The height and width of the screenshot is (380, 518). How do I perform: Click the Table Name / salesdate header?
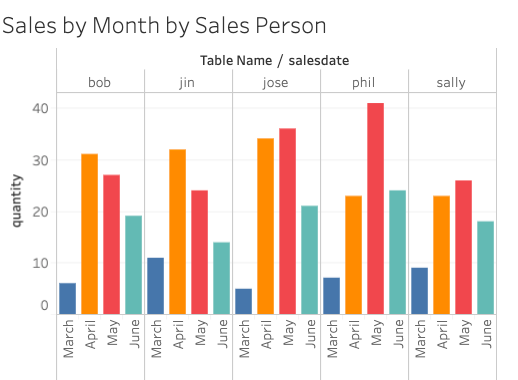tap(274, 61)
